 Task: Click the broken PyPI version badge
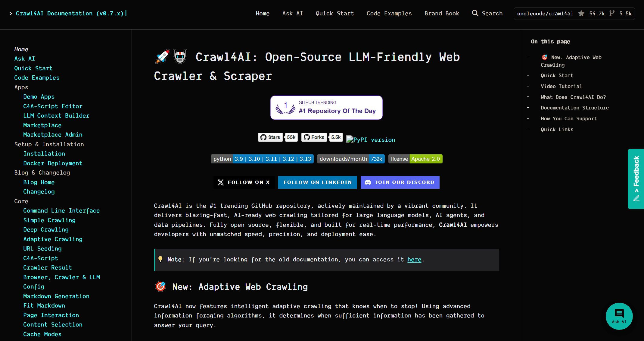click(371, 140)
